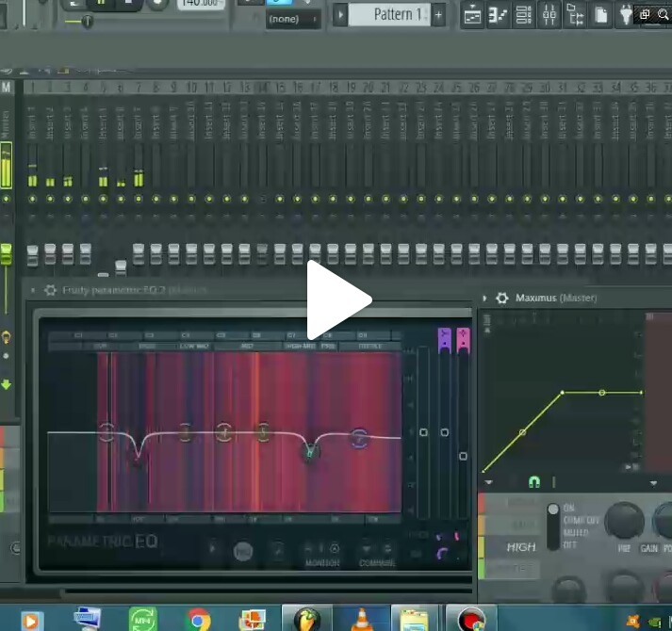This screenshot has width=672, height=631.
Task: Mute mixer Insert 5 with its green LED
Action: [103, 199]
